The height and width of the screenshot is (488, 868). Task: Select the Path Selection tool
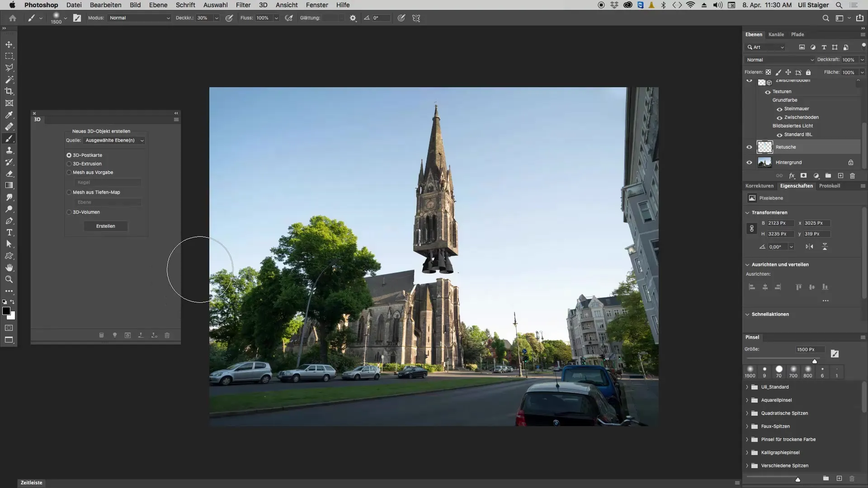pyautogui.click(x=9, y=244)
